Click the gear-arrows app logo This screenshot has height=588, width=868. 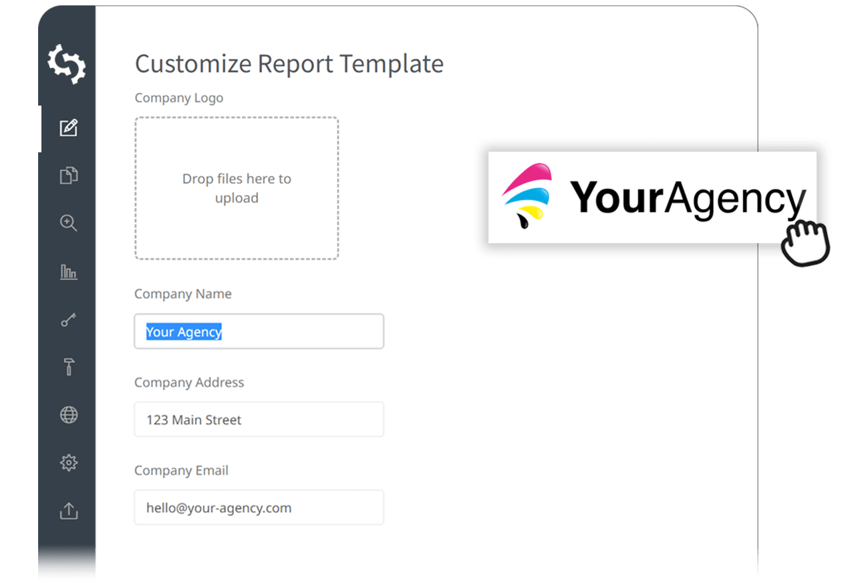pyautogui.click(x=67, y=64)
